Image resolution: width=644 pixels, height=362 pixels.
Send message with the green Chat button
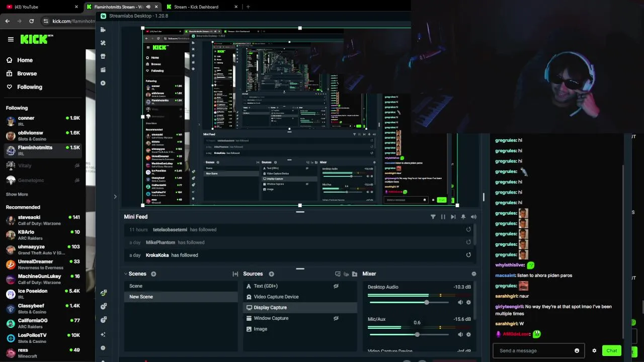pyautogui.click(x=612, y=351)
